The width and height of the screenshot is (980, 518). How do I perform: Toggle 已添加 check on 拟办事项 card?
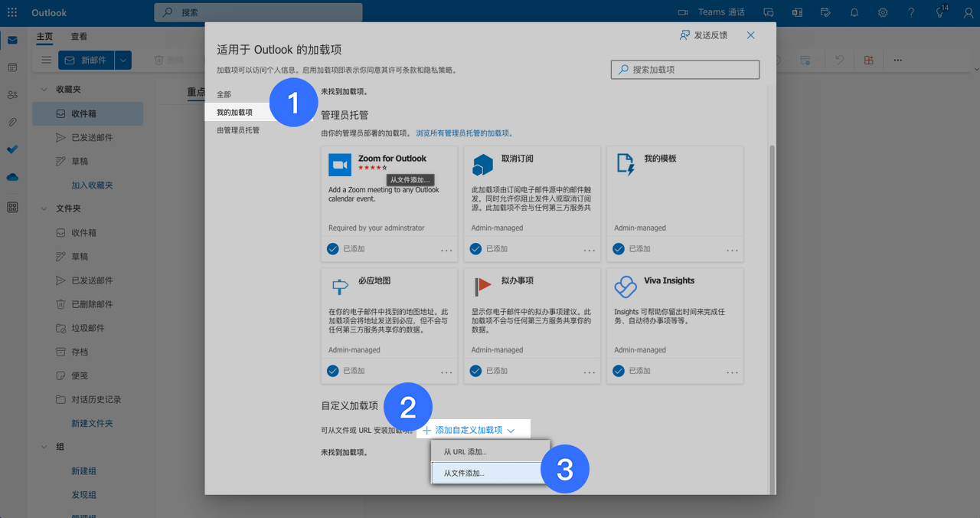click(476, 370)
